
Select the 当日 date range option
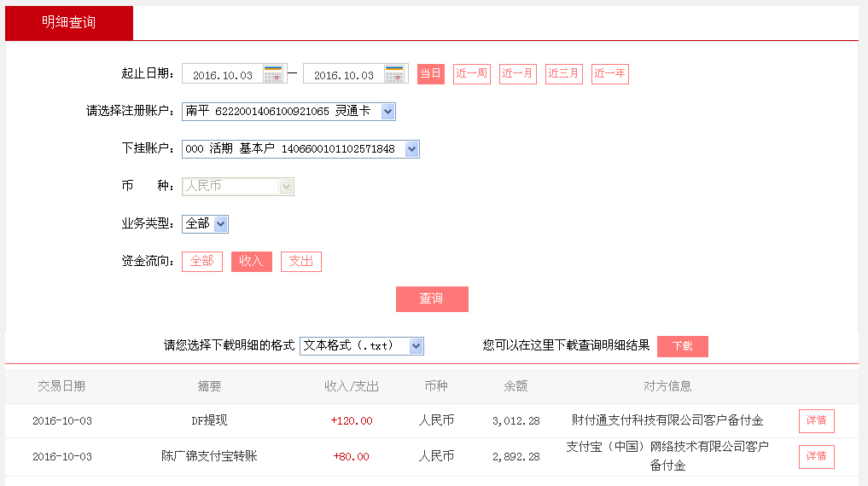(431, 74)
